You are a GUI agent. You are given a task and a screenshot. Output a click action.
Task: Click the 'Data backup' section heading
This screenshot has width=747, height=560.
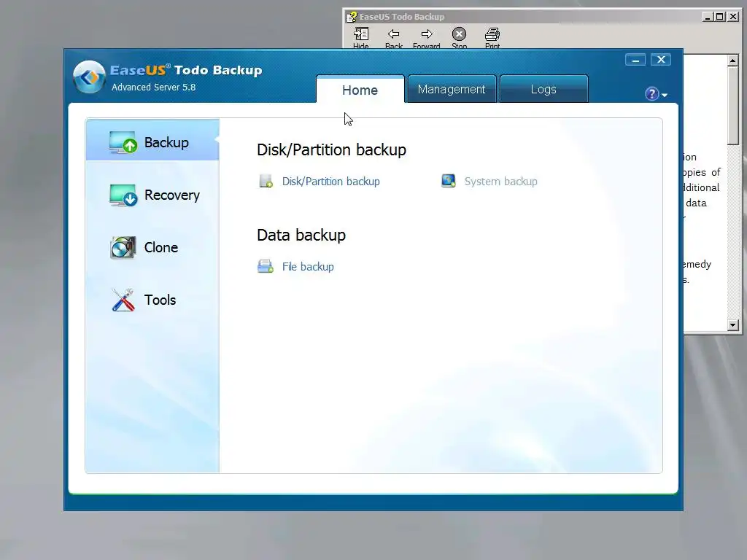pos(301,236)
